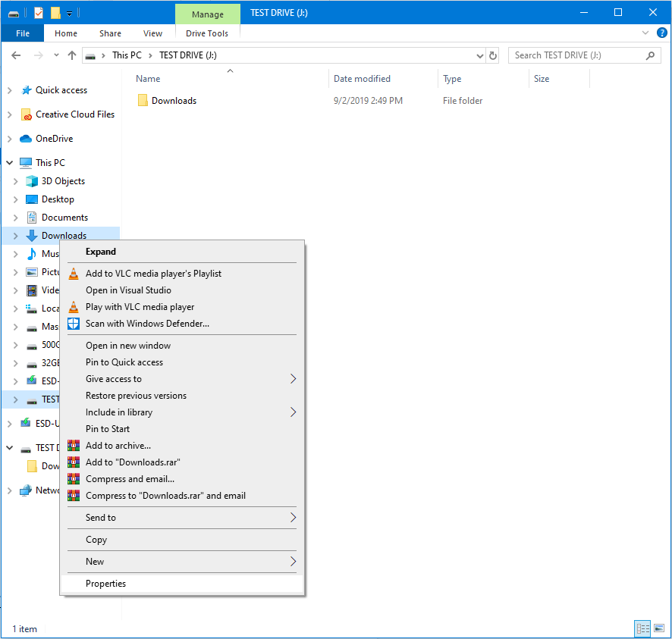This screenshot has width=672, height=639.
Task: Open the address bar history dropdown
Action: coord(479,55)
